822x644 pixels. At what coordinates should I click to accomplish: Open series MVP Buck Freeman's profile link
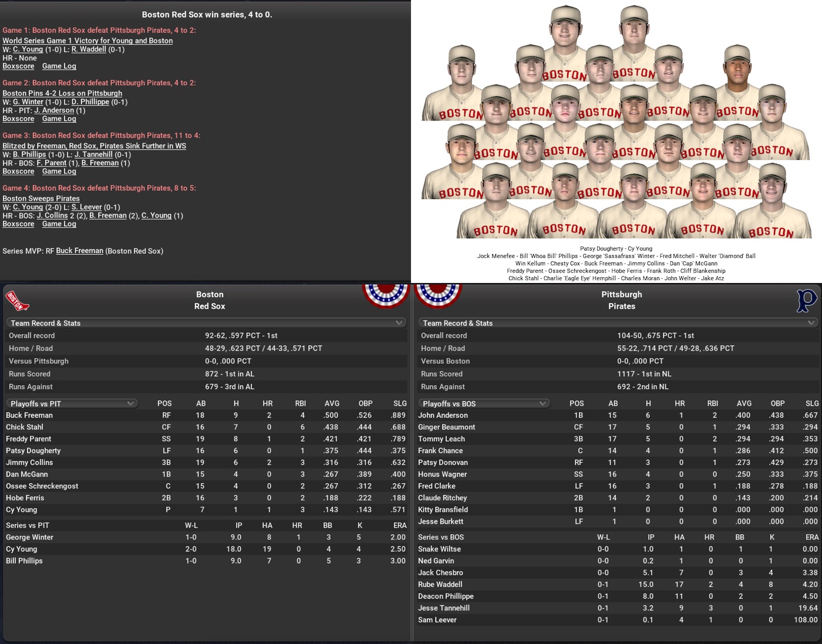79,251
